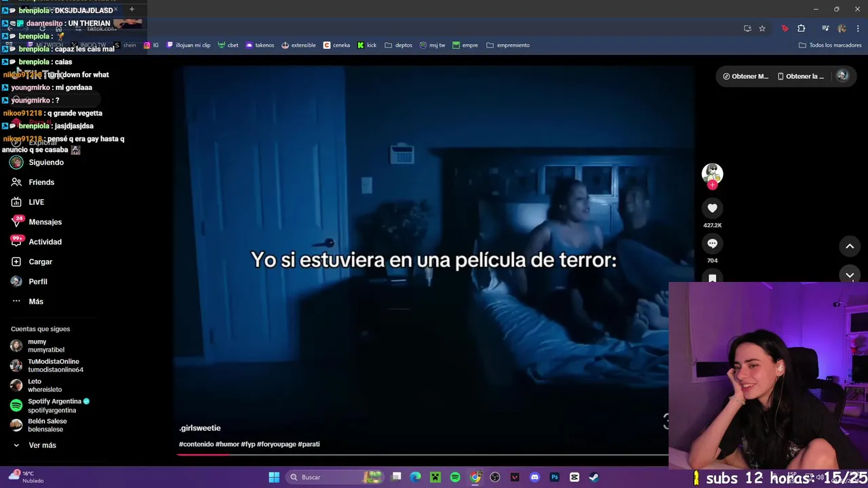Screen dimensions: 868x488
Task: Click the Obtener M... button
Action: (745, 76)
